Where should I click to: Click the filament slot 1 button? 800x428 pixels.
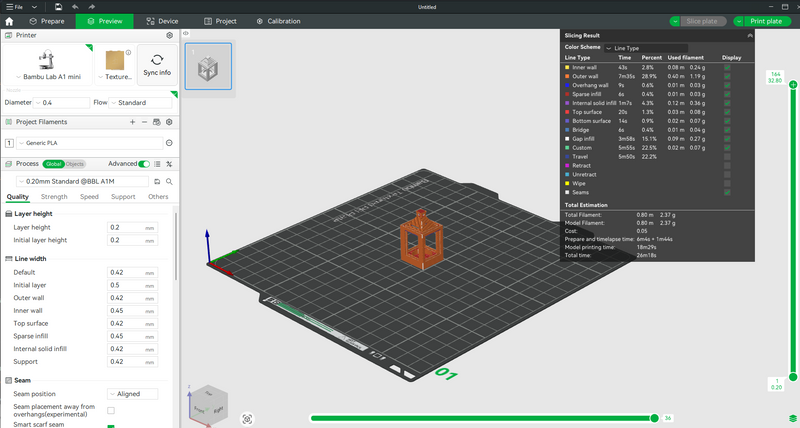coord(9,143)
